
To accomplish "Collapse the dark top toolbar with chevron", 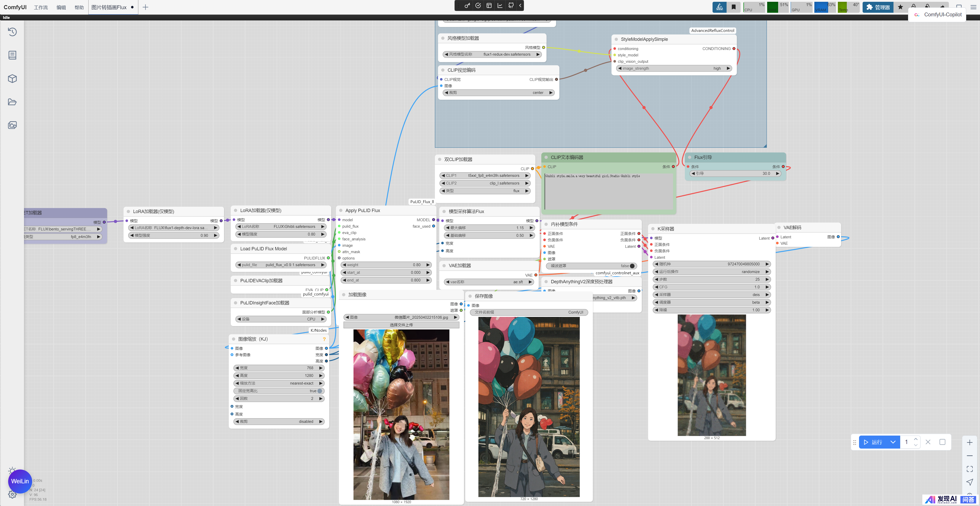I will (x=520, y=6).
